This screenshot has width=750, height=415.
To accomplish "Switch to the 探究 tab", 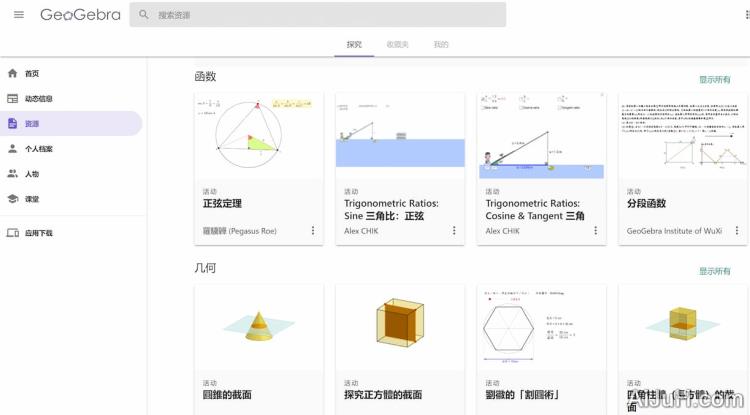I will pyautogui.click(x=354, y=44).
